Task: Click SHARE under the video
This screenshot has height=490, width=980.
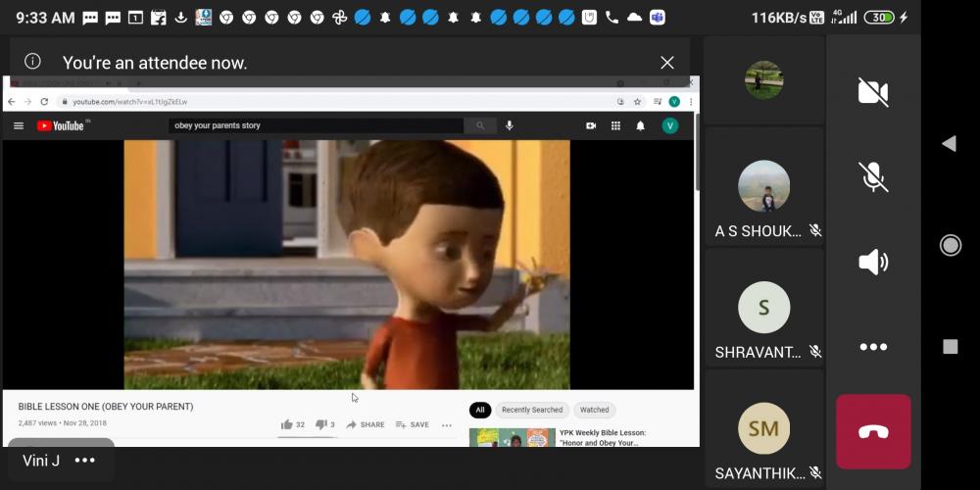Action: pos(366,424)
